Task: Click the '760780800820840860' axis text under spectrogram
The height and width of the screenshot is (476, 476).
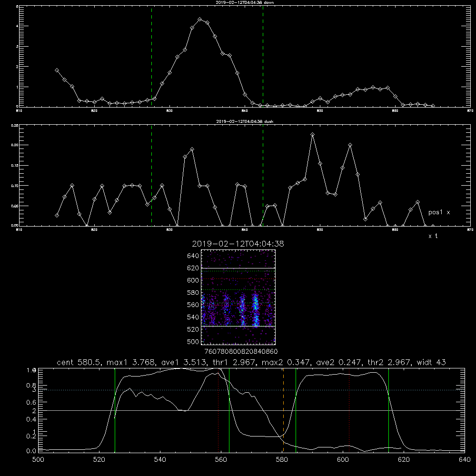Action: [x=241, y=351]
